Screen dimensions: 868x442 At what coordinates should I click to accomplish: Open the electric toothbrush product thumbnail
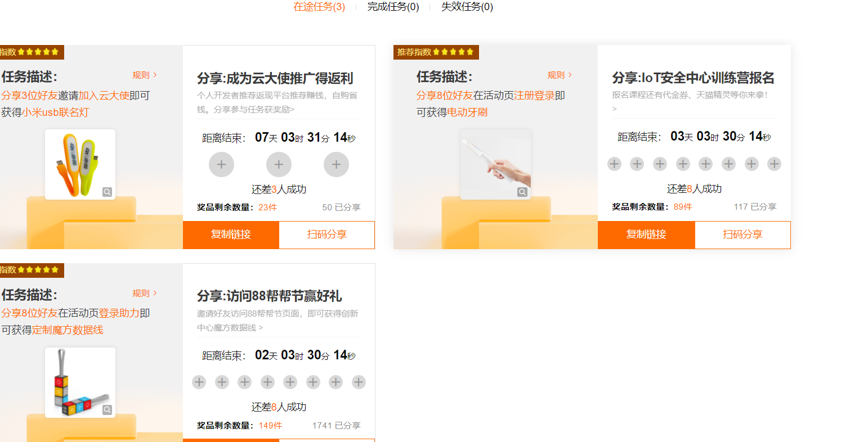(495, 164)
